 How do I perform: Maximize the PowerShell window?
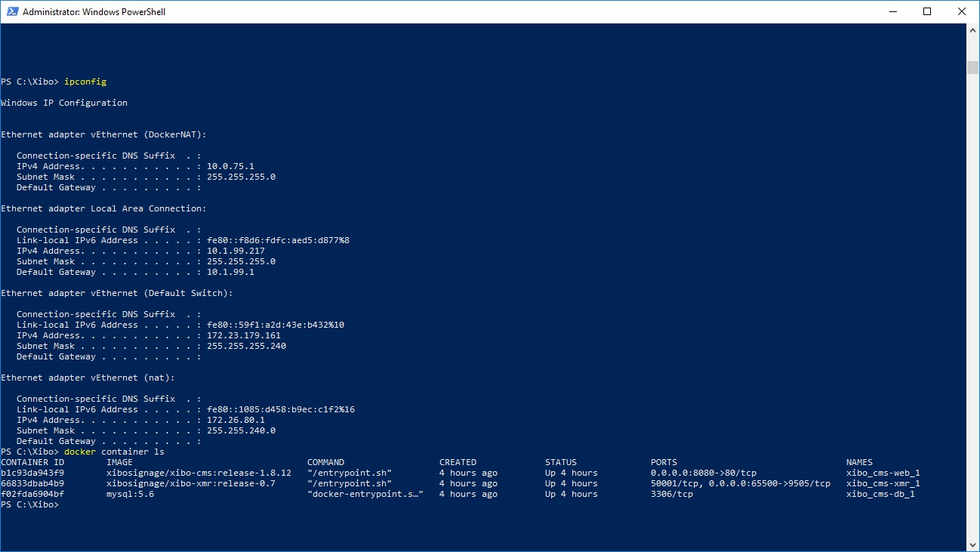pos(927,11)
